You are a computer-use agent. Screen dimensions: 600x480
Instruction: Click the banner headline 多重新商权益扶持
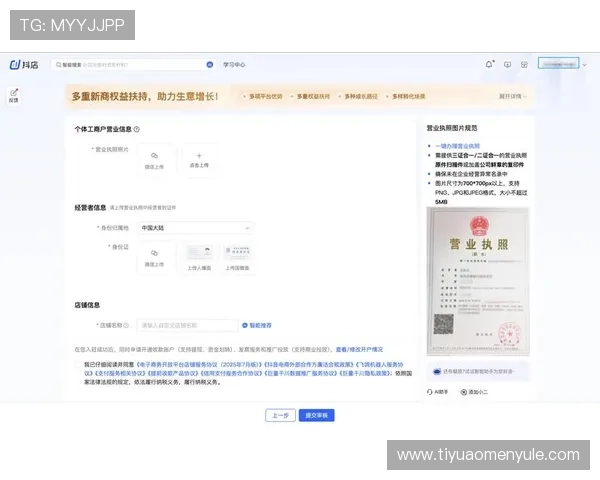point(145,96)
